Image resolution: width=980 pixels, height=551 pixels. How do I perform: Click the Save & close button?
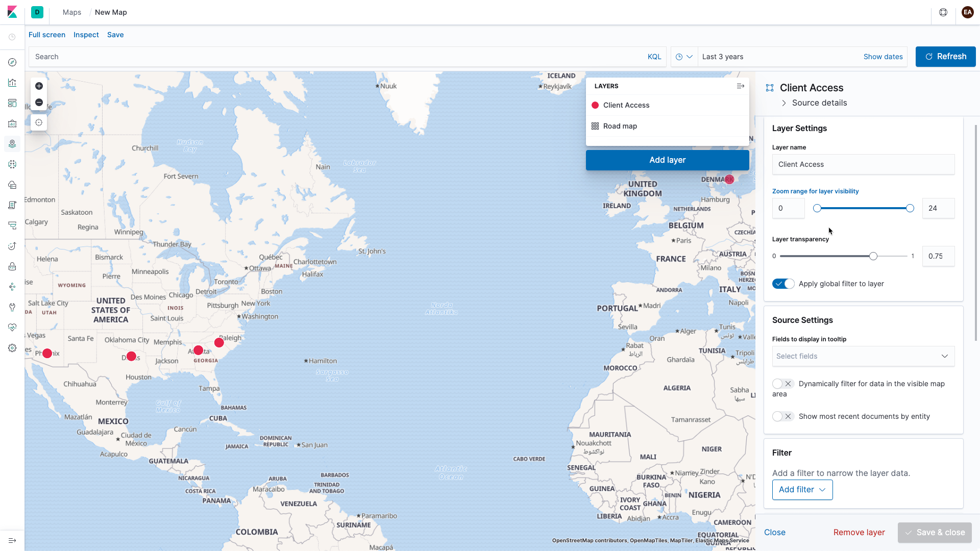[934, 532]
